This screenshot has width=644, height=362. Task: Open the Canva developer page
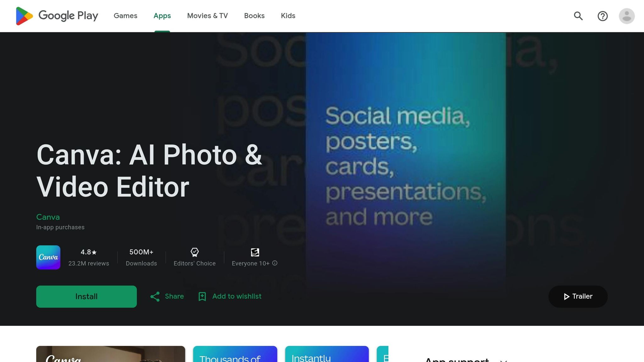(48, 217)
